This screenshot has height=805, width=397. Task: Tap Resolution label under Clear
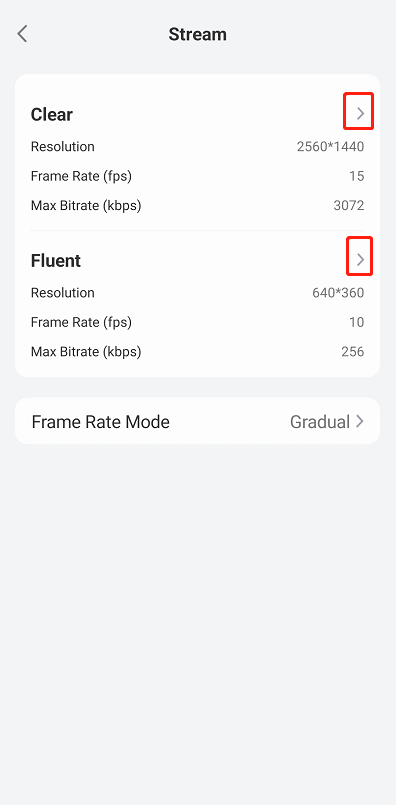63,147
